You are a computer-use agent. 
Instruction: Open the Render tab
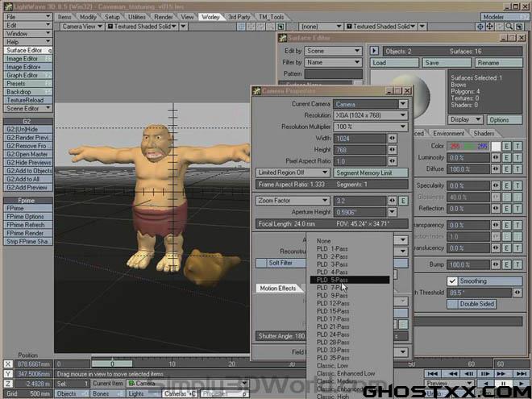pyautogui.click(x=164, y=17)
